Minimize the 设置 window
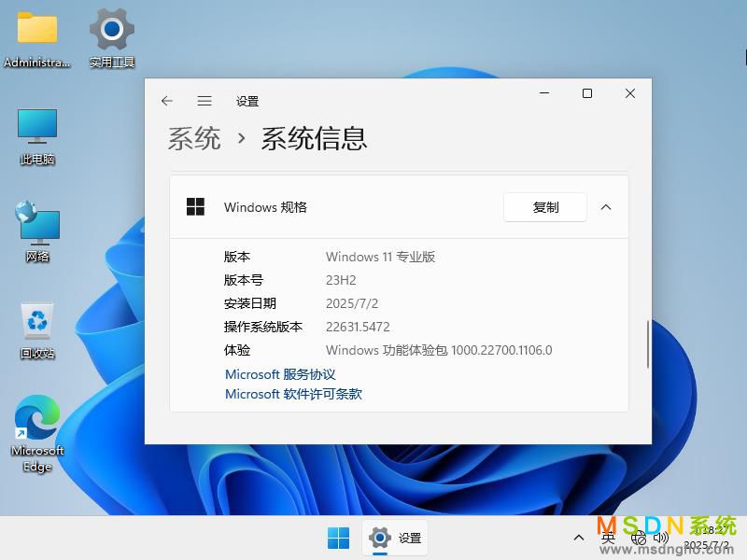Viewport: 747px width, 560px height. pos(544,93)
